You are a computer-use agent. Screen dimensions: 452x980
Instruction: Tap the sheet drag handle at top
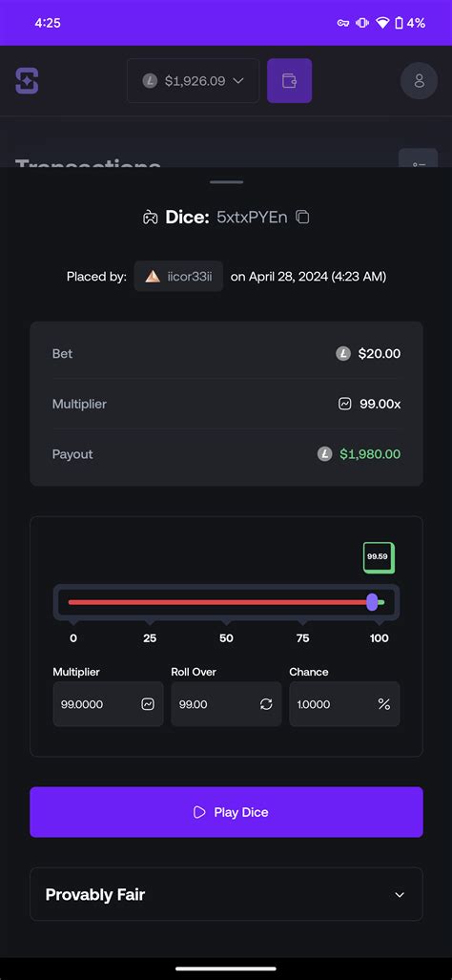point(227,182)
